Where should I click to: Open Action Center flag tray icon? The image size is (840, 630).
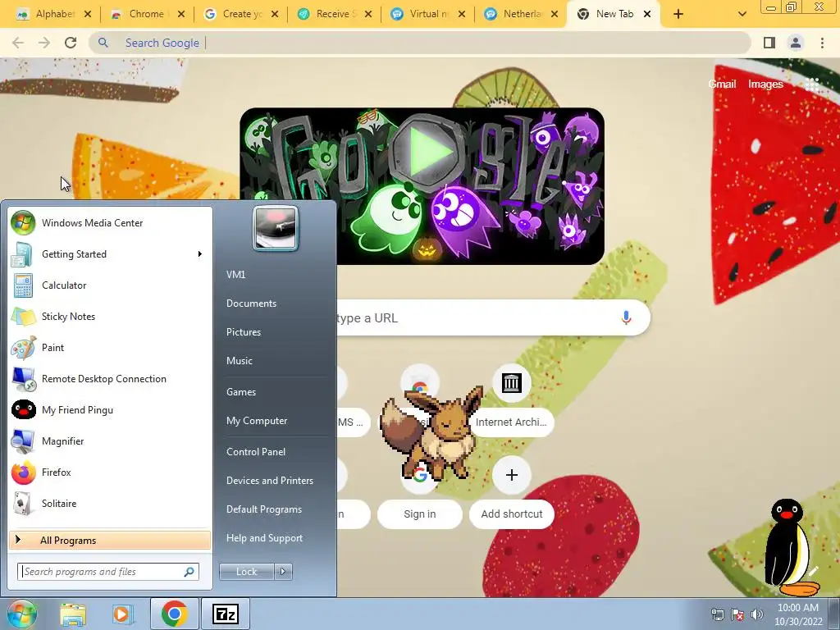[x=737, y=614]
